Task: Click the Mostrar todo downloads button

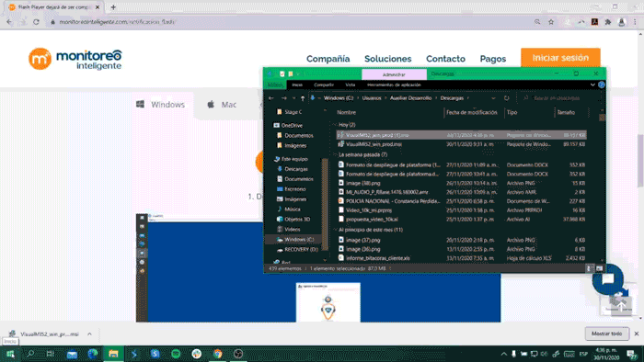Action: coord(606,334)
